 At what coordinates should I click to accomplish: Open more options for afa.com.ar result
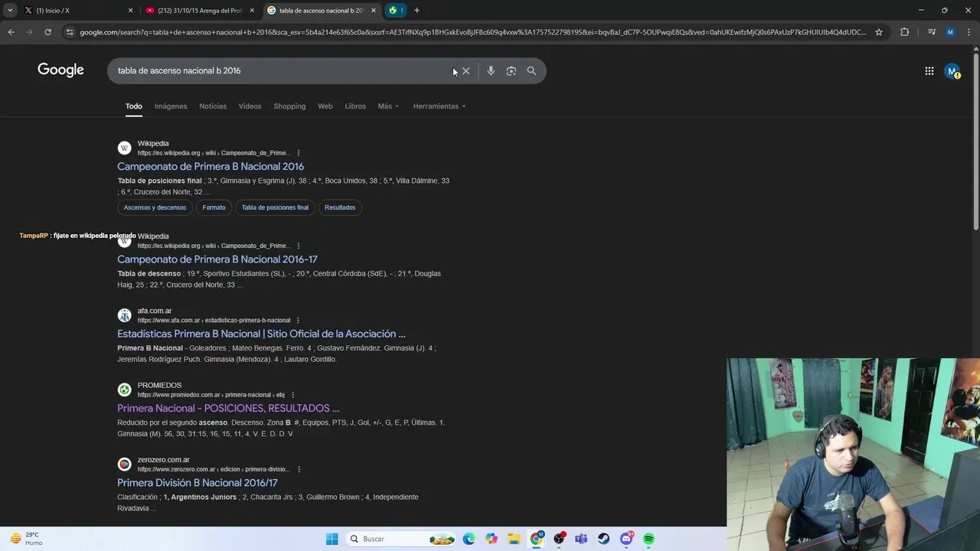coord(298,320)
